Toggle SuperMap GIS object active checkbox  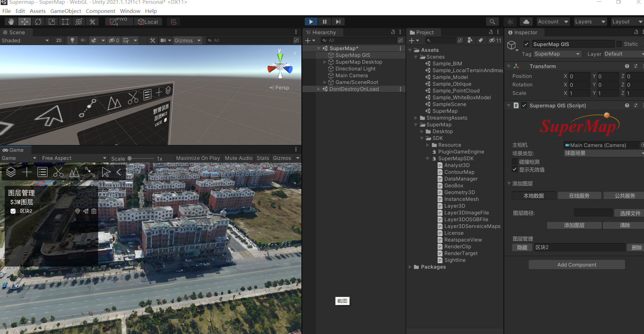pos(526,44)
